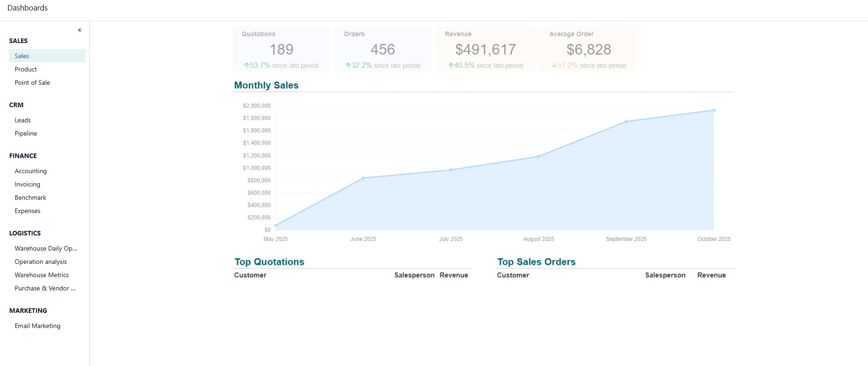Image resolution: width=868 pixels, height=366 pixels.
Task: Click the Average Order down-arrow 51.2% trend
Action: coord(564,66)
